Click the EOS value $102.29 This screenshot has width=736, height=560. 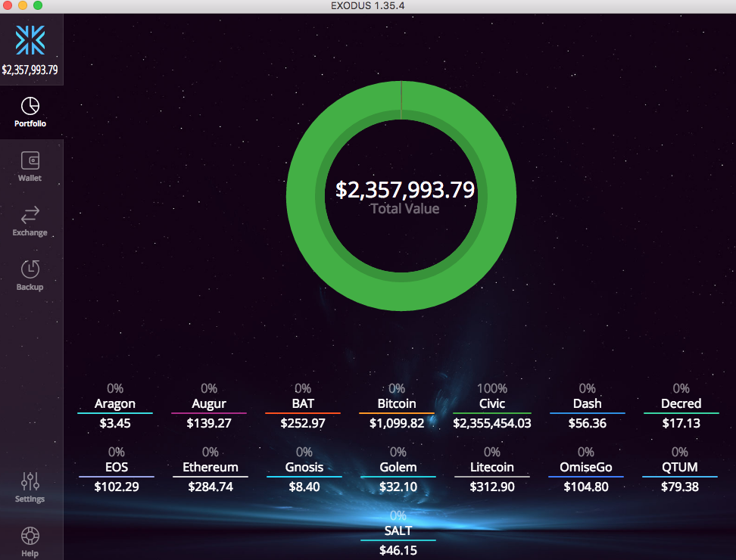click(x=117, y=487)
